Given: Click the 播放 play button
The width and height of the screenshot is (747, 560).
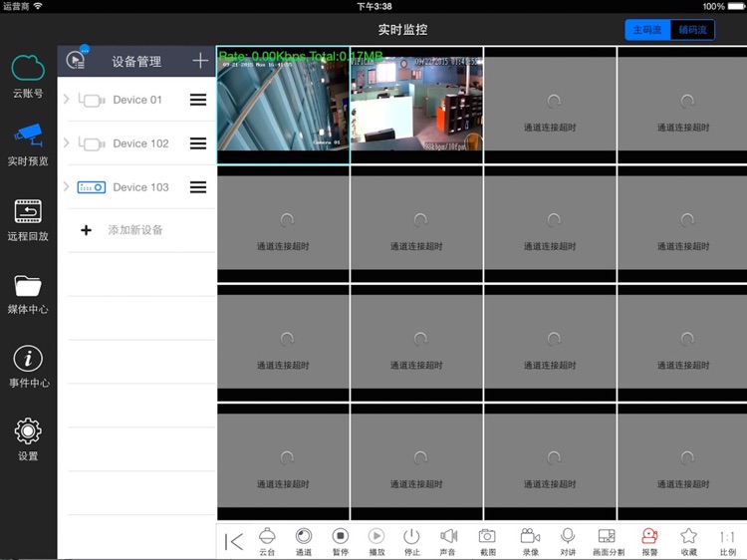Looking at the screenshot, I should point(376,542).
